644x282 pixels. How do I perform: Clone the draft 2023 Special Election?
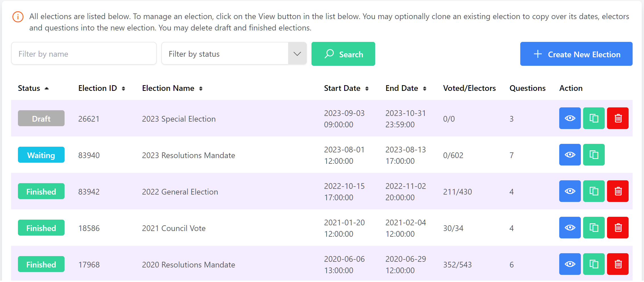point(594,118)
